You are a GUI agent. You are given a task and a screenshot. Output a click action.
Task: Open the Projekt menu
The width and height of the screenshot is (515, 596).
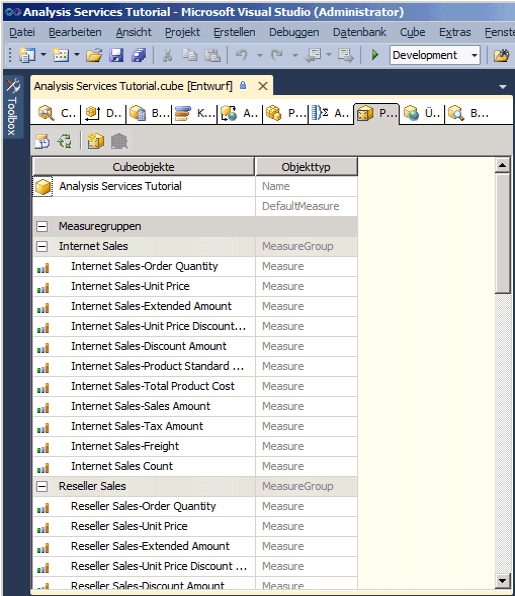pyautogui.click(x=182, y=32)
